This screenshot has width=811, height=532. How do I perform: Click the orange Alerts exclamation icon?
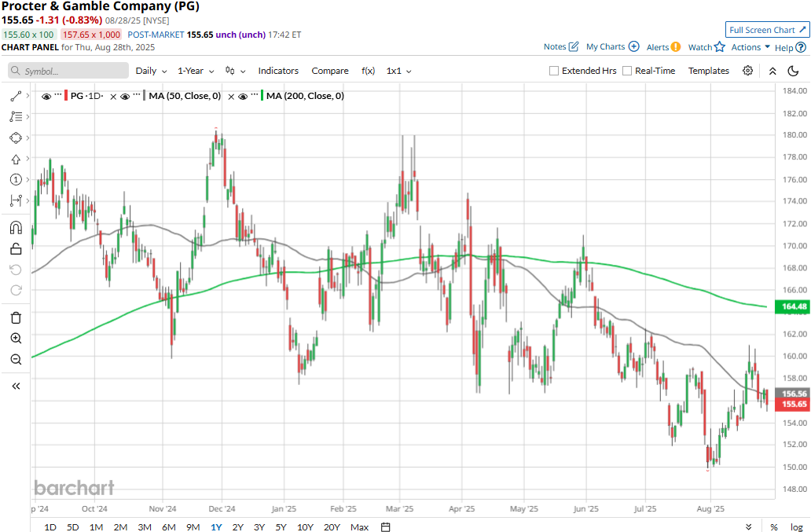pyautogui.click(x=676, y=47)
